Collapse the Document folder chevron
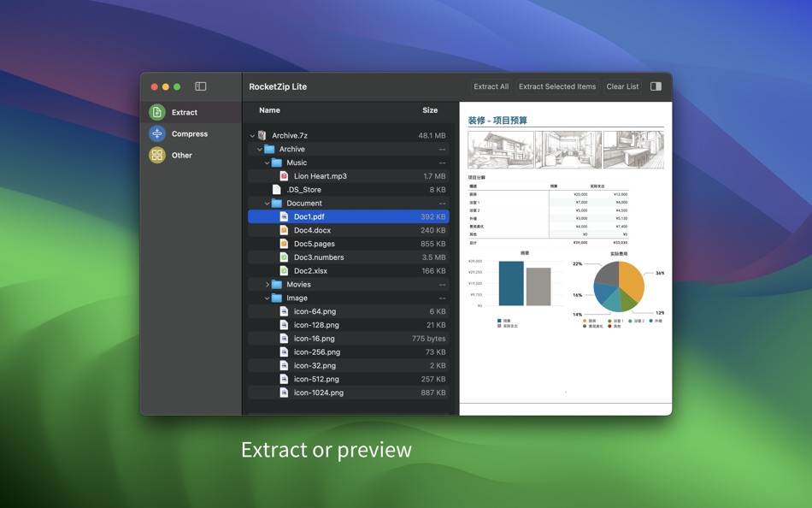The height and width of the screenshot is (508, 812). (x=268, y=204)
